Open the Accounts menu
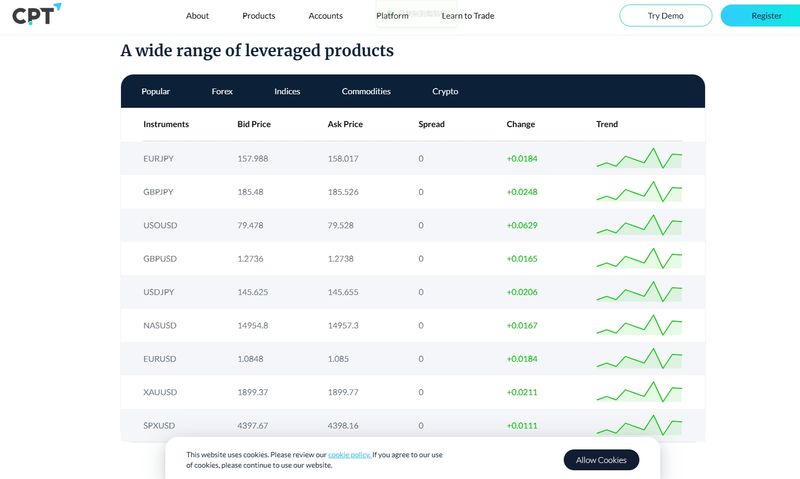The width and height of the screenshot is (800, 479). [326, 16]
